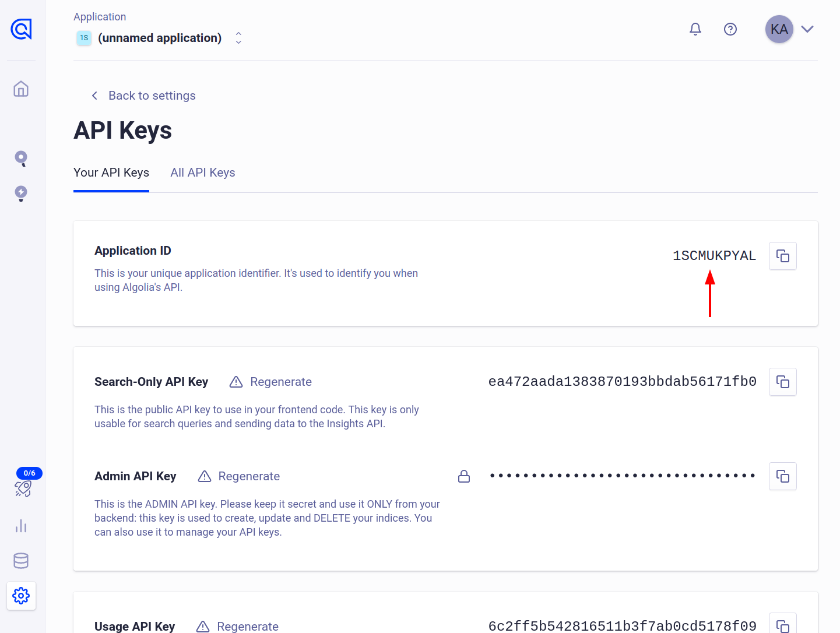The image size is (840, 633).
Task: Expand the application selector dropdown
Action: 238,38
